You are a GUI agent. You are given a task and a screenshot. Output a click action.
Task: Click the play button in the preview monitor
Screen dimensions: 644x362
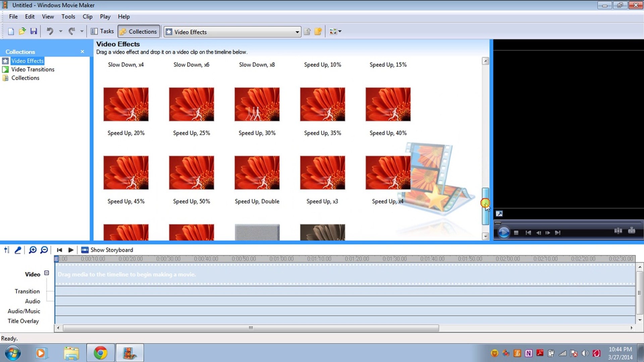(503, 233)
